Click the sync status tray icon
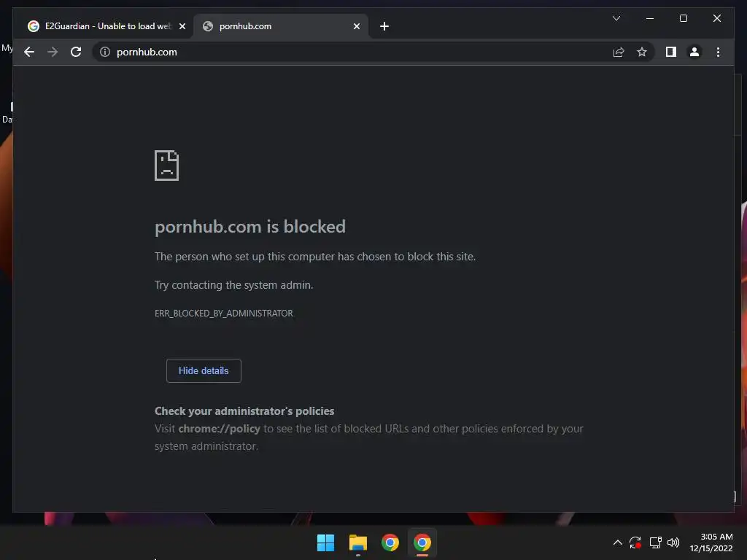The width and height of the screenshot is (747, 560). click(635, 542)
